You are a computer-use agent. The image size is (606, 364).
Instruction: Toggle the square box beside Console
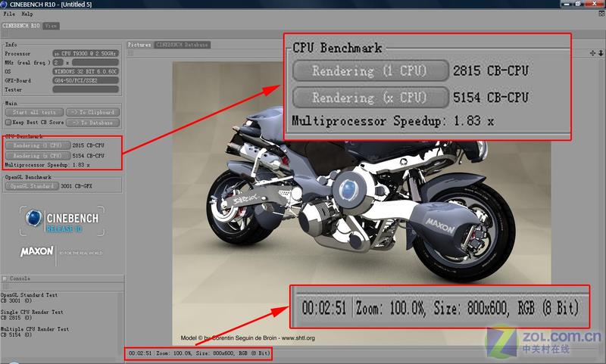5,278
